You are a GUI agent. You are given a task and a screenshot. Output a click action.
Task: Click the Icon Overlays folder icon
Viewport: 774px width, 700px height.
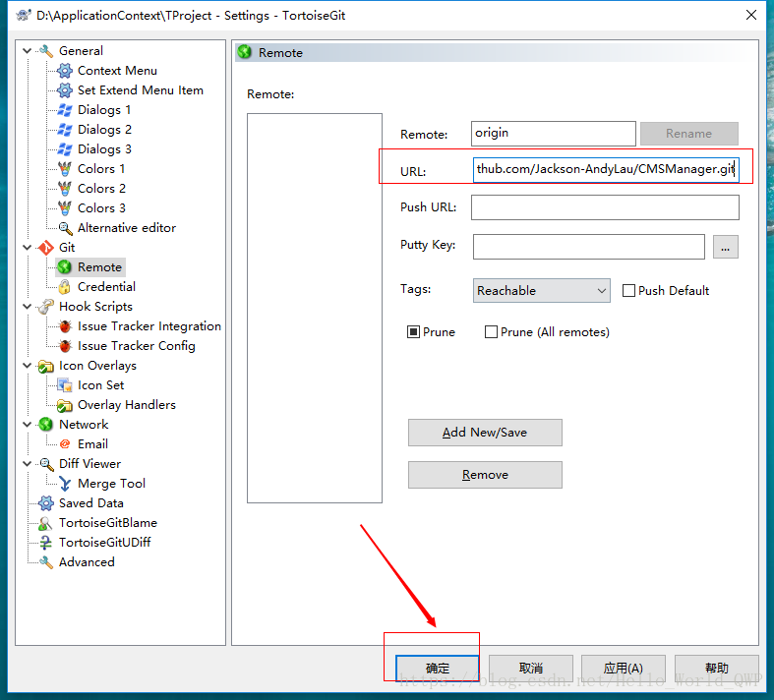pyautogui.click(x=46, y=366)
